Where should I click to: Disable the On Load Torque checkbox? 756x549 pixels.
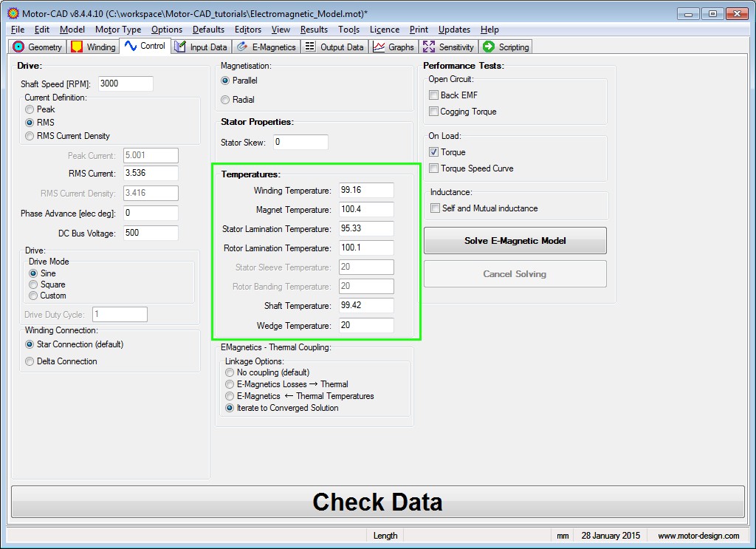click(x=434, y=152)
